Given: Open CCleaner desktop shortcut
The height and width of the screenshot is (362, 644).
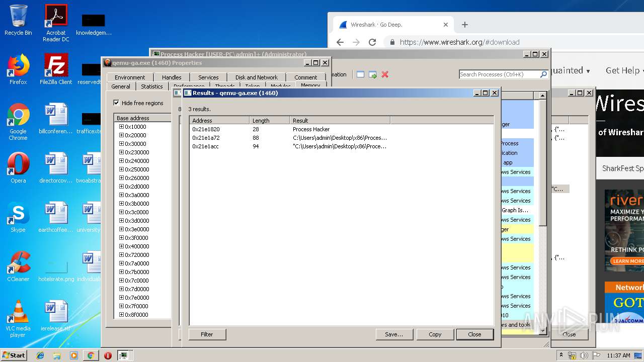Looking at the screenshot, I should (18, 266).
